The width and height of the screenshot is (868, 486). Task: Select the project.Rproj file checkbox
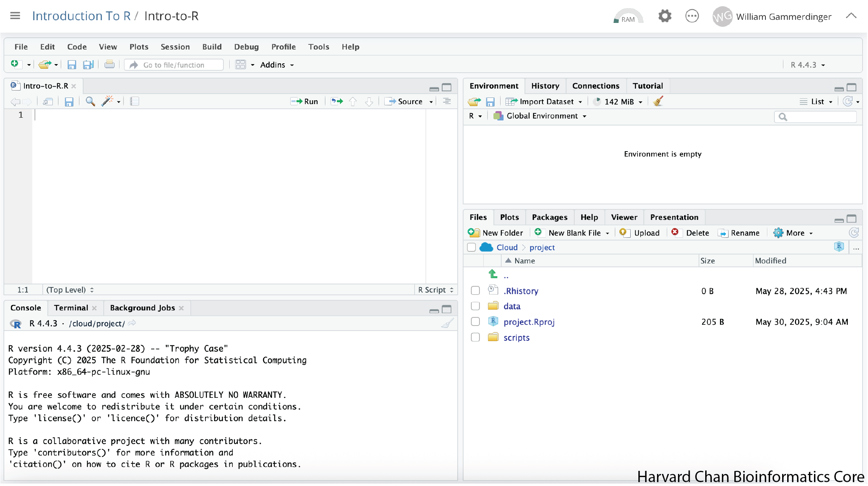pos(475,322)
